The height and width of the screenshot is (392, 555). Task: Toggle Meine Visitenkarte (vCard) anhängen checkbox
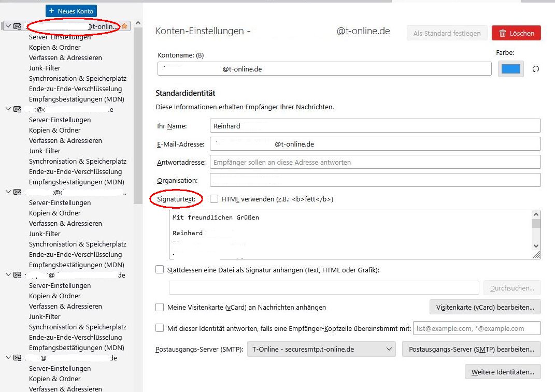pyautogui.click(x=160, y=307)
